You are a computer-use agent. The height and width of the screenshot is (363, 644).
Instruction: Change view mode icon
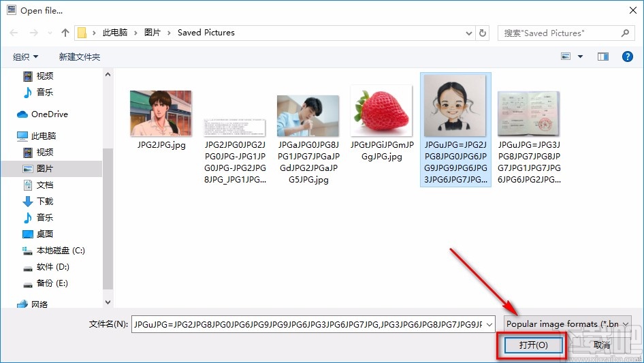(566, 57)
